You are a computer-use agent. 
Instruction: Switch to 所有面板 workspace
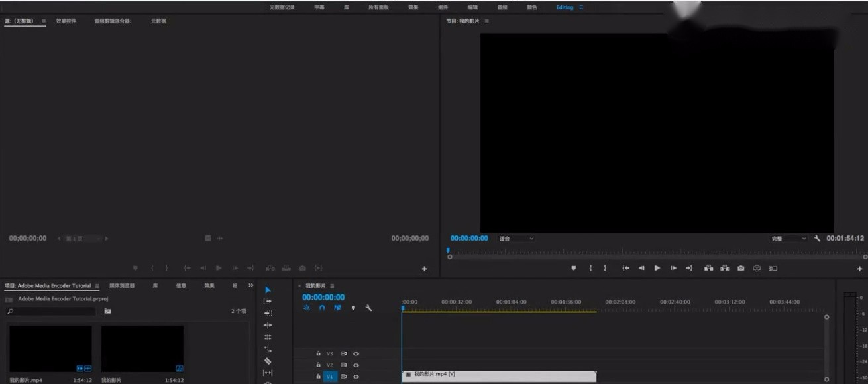coord(379,7)
